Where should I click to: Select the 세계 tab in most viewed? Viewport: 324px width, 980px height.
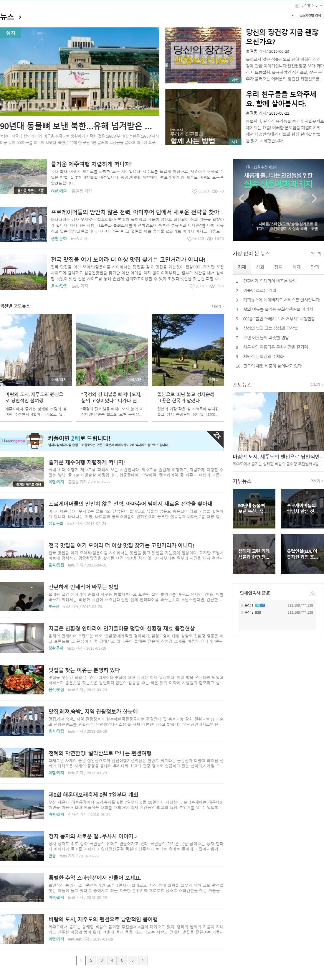click(296, 267)
